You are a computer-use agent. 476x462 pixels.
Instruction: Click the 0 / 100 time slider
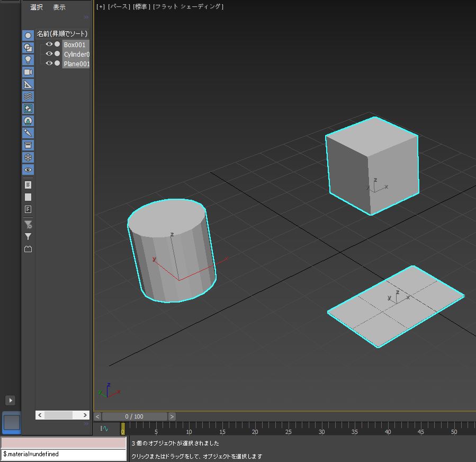[134, 416]
